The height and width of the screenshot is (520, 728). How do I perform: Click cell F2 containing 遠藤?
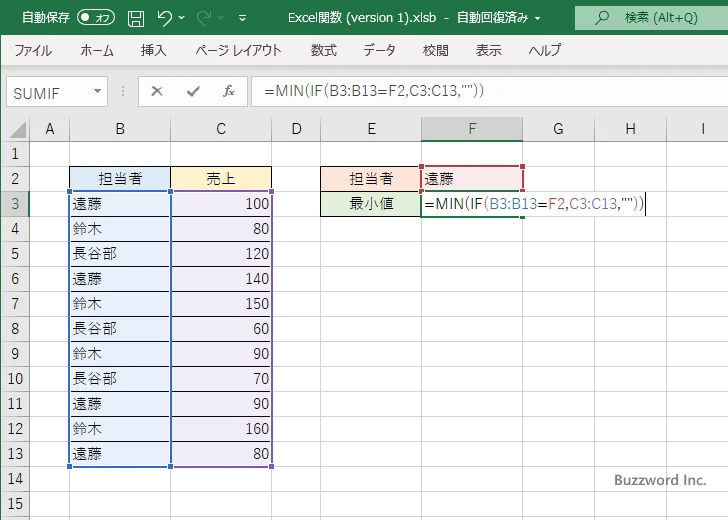(472, 179)
